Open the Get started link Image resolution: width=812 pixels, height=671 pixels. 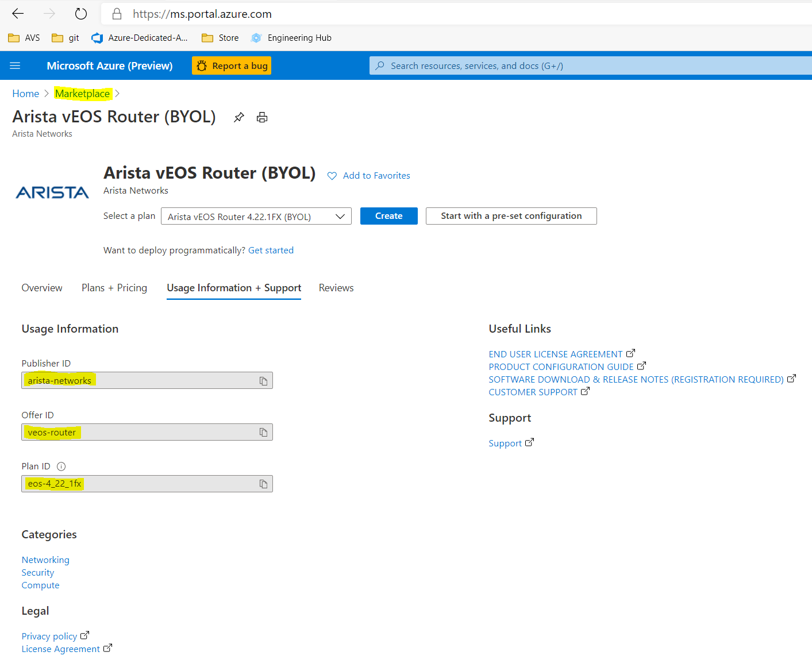pyautogui.click(x=271, y=250)
